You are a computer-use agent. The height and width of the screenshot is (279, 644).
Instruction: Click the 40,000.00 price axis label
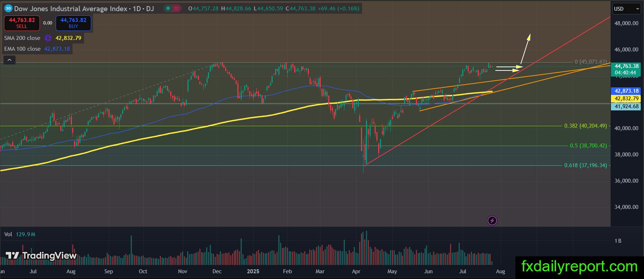[x=626, y=128]
